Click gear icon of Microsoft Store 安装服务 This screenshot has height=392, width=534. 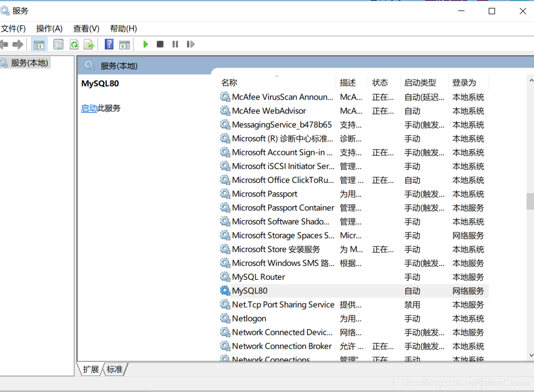click(225, 249)
